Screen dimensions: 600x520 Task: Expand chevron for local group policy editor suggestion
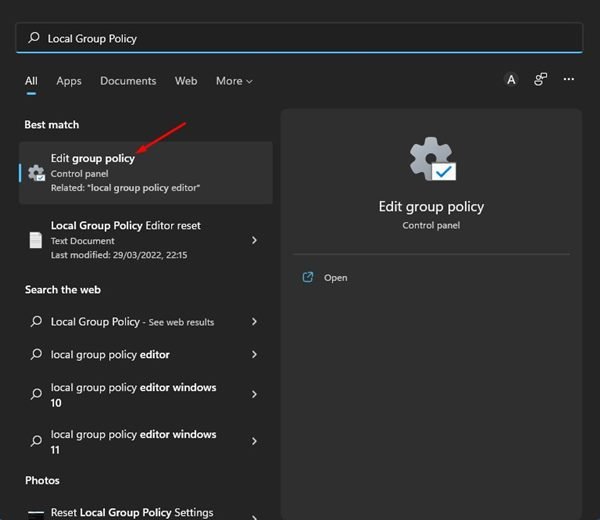tap(254, 355)
